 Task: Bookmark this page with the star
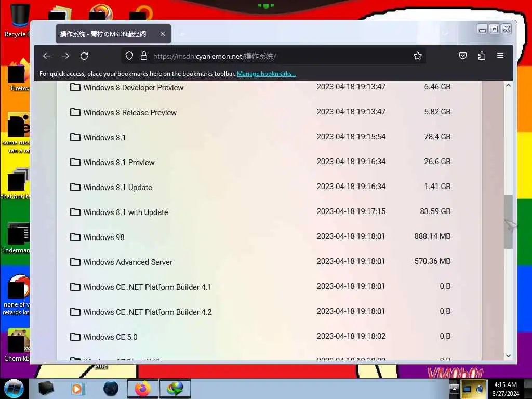418,56
